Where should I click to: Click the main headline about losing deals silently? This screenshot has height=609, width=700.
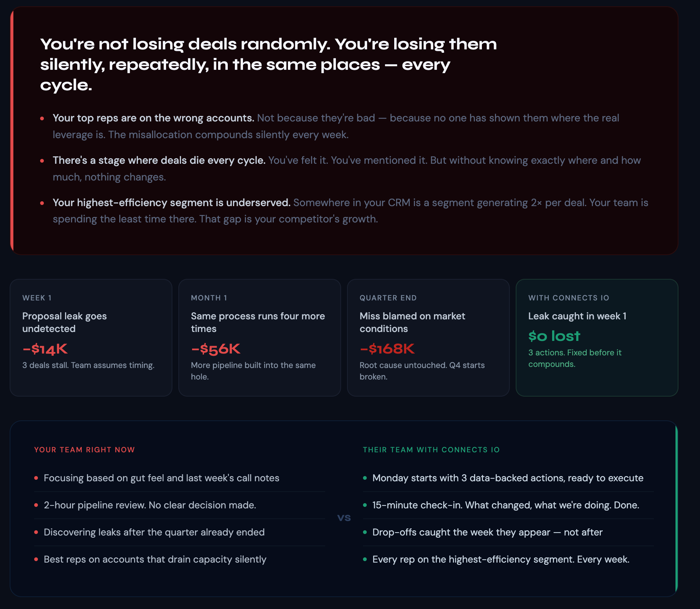tap(268, 63)
